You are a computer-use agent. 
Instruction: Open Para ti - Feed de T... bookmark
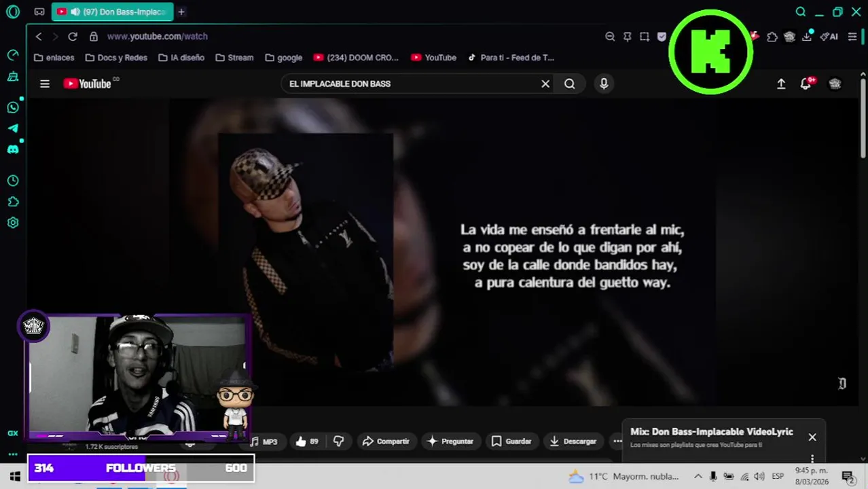point(511,58)
